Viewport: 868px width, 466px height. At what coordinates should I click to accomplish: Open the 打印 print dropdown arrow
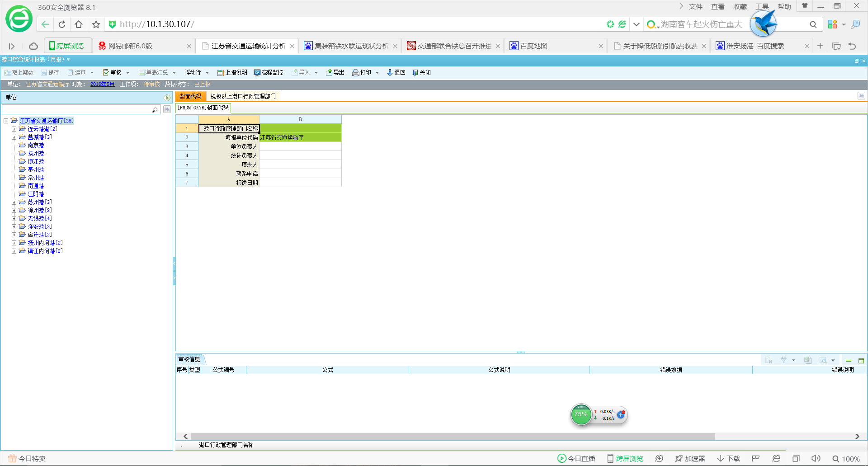pos(377,73)
